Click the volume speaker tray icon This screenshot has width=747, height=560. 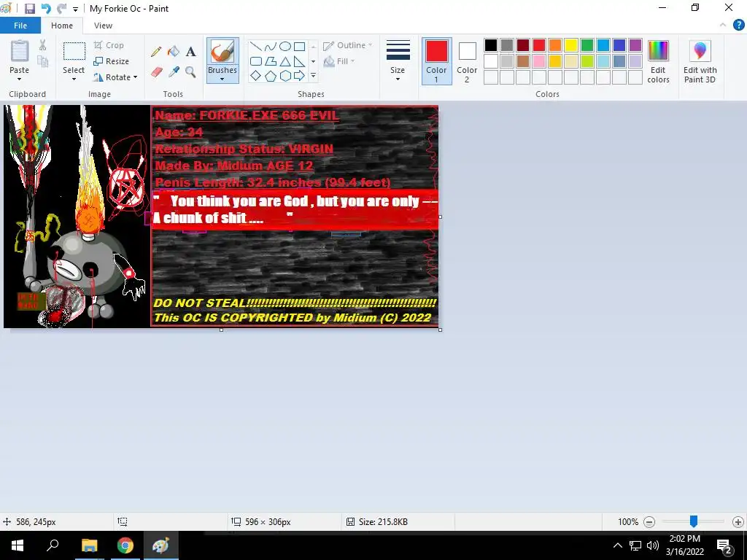click(653, 545)
